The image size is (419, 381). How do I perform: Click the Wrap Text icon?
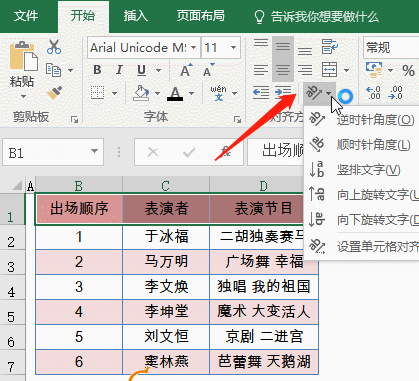point(330,46)
